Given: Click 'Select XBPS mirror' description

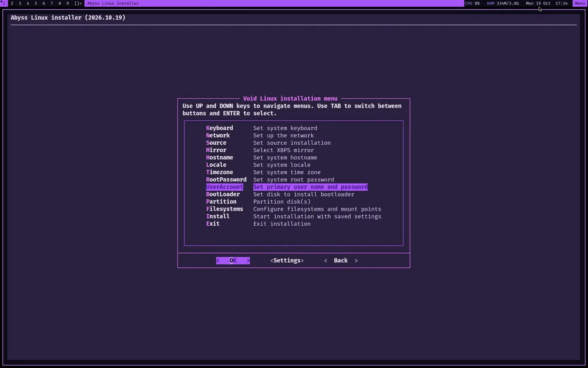Looking at the screenshot, I should coord(283,150).
